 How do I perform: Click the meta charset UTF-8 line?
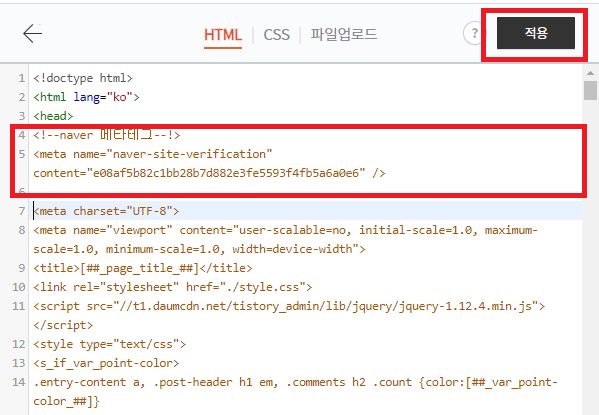(106, 211)
